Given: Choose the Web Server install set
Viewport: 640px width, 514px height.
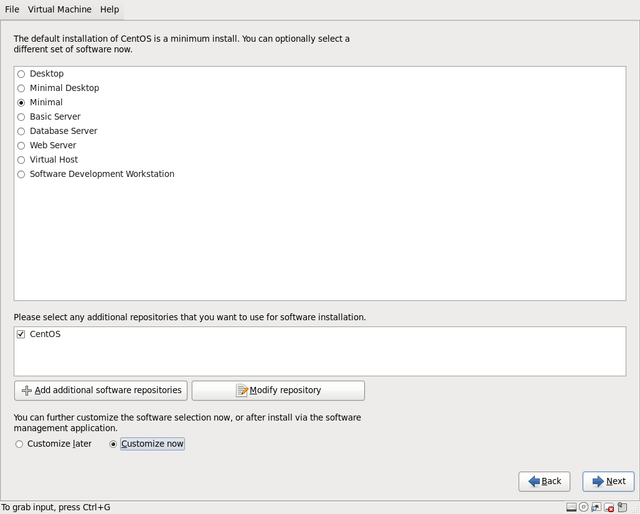Looking at the screenshot, I should point(21,146).
